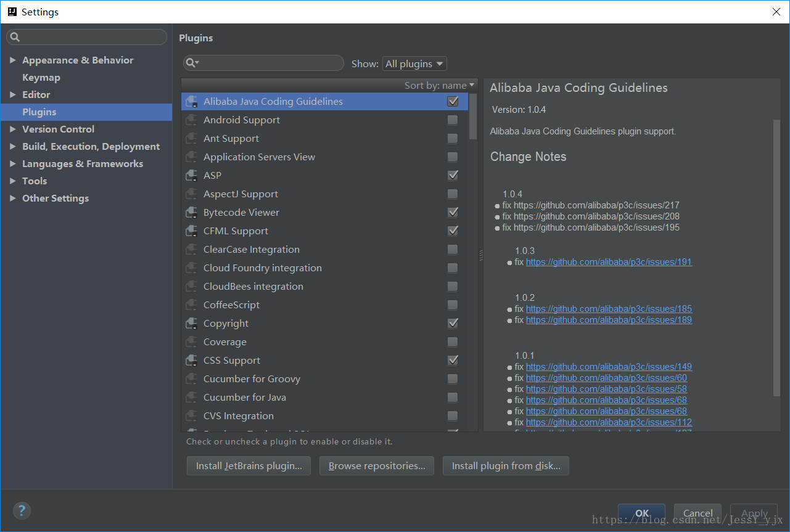Focus the plugin search input field

pos(263,63)
